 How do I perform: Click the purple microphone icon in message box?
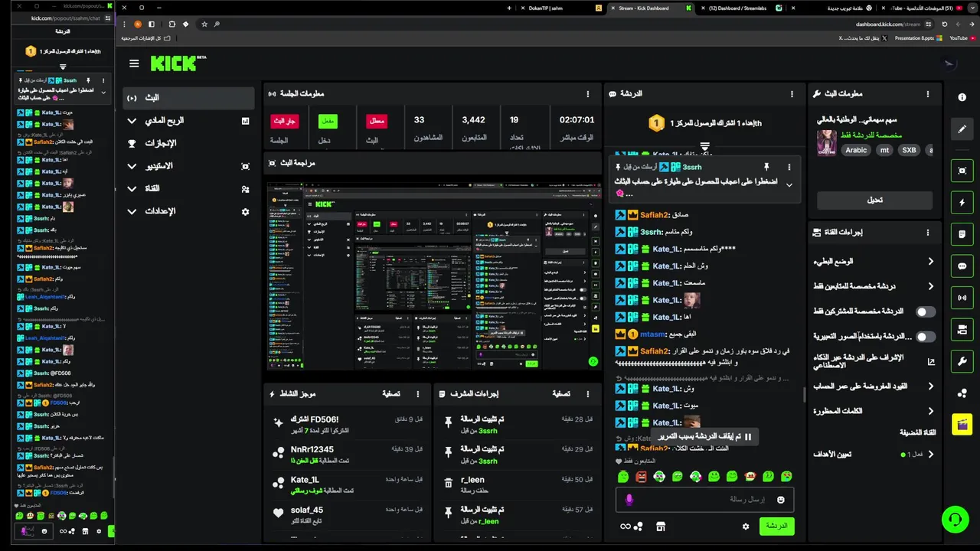pos(629,500)
